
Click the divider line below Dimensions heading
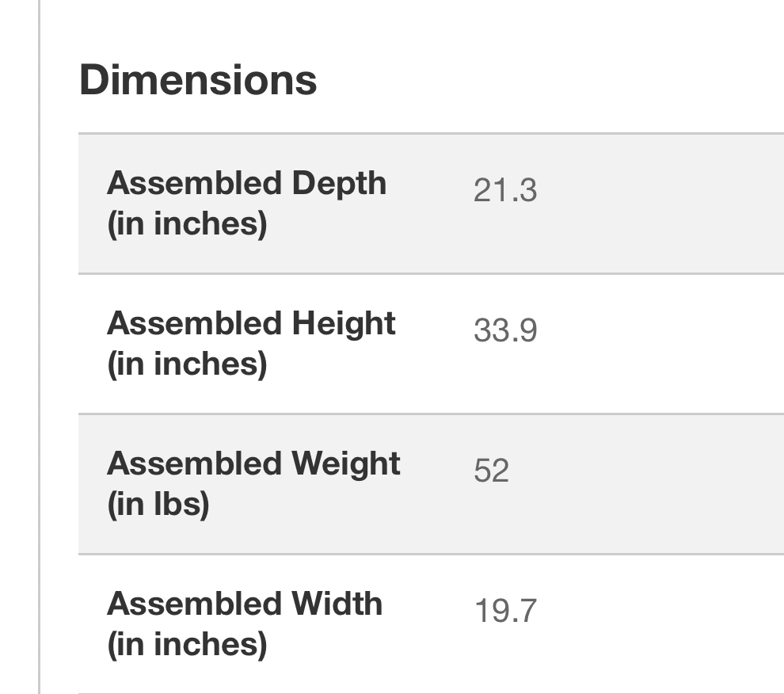(431, 134)
